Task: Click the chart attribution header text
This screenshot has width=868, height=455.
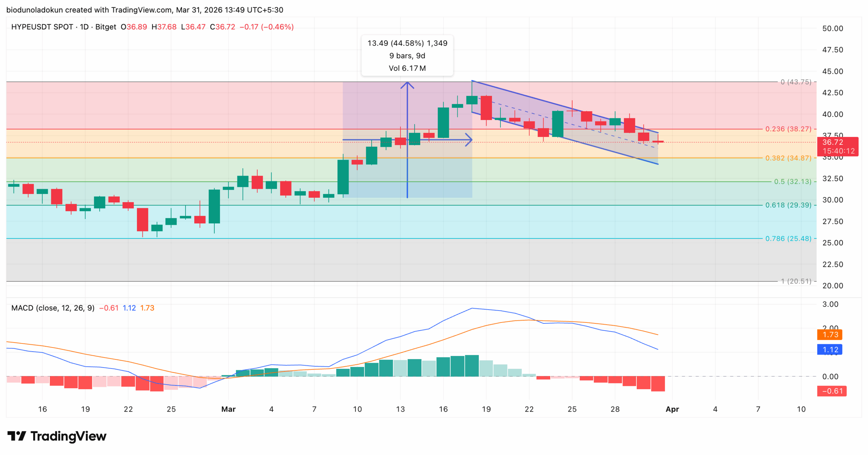Action: [x=145, y=10]
